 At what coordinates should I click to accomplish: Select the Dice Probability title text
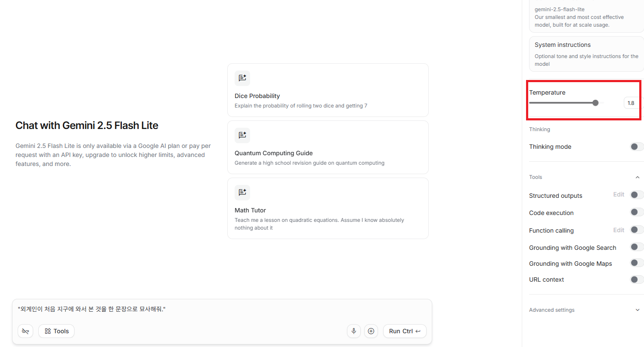click(257, 96)
